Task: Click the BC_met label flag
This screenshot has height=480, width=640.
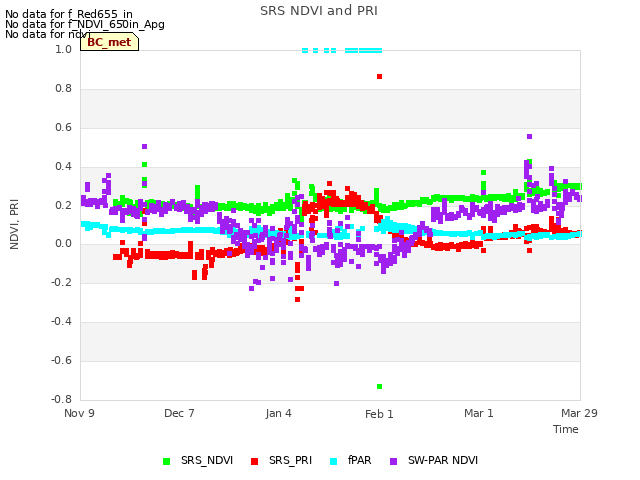Action: [109, 42]
